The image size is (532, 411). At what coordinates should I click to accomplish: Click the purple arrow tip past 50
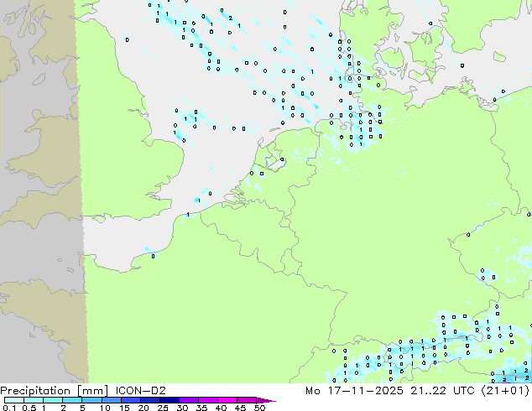point(266,400)
